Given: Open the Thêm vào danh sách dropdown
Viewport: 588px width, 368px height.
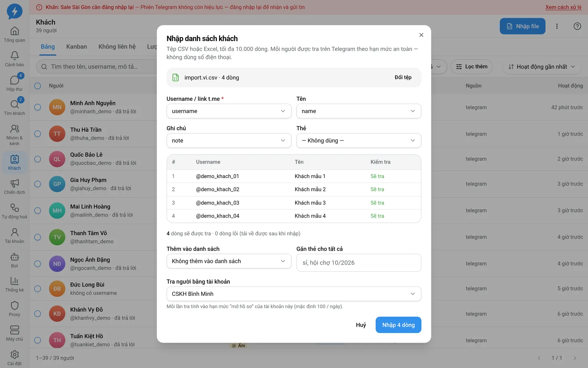Looking at the screenshot, I should [229, 261].
